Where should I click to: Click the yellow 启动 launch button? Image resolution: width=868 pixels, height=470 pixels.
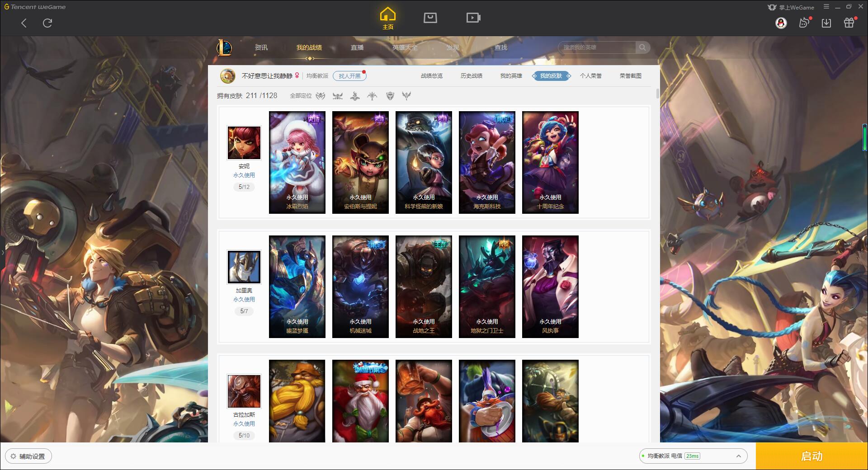[811, 456]
